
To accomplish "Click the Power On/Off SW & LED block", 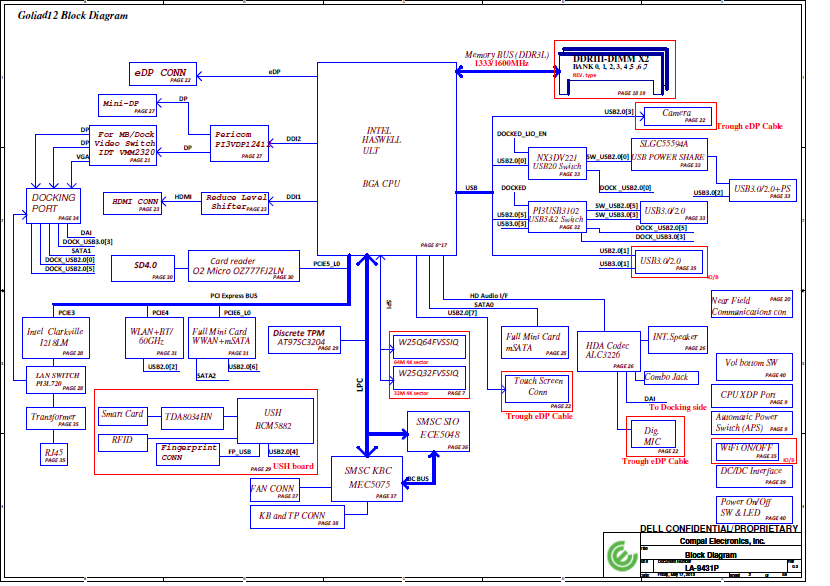I will (754, 510).
